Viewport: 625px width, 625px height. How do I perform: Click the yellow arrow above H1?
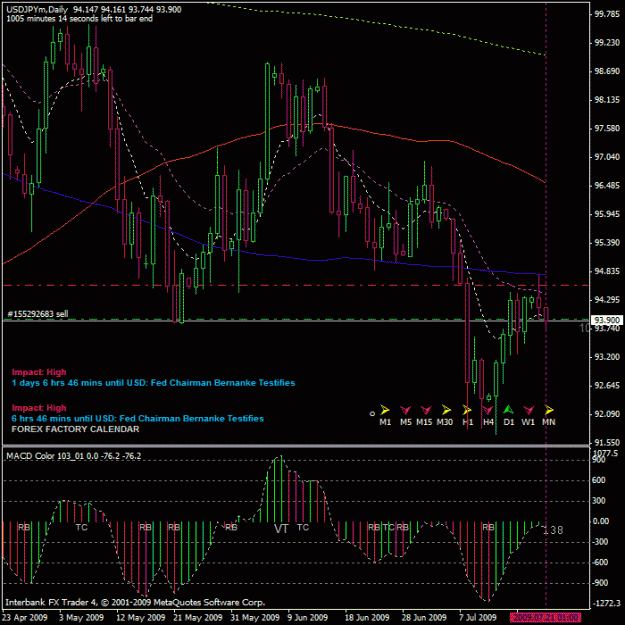(x=467, y=410)
